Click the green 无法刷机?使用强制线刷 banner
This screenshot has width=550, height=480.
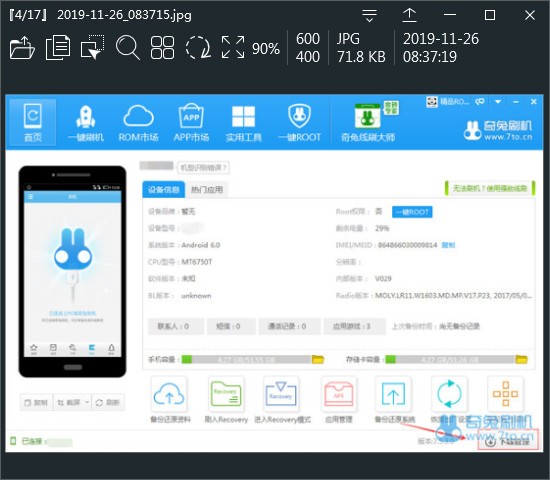click(x=490, y=188)
